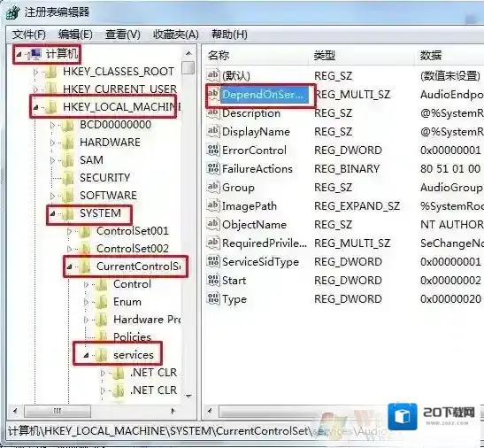The width and height of the screenshot is (484, 448).
Task: Expand the HKEY_CLASSES_ROOT key
Action: (35, 72)
